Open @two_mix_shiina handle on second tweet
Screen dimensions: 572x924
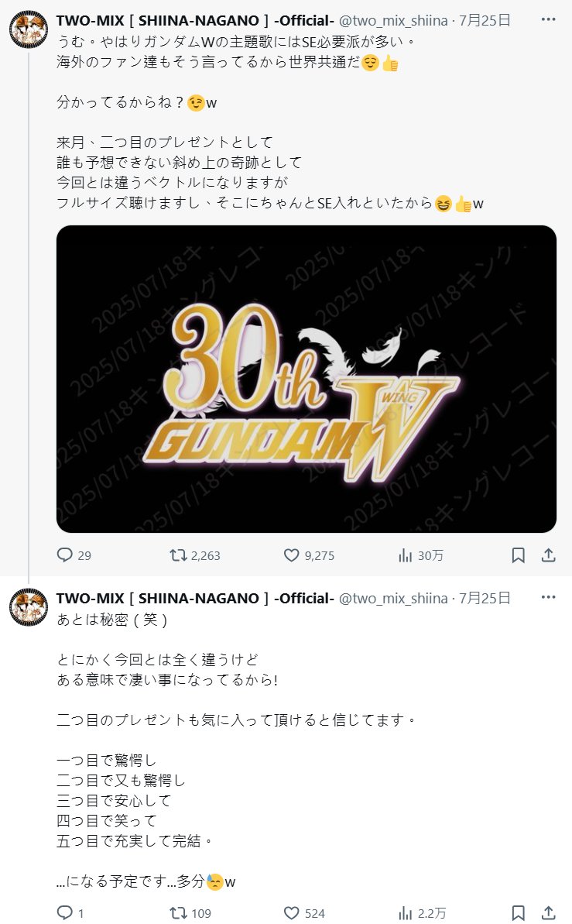tap(393, 598)
